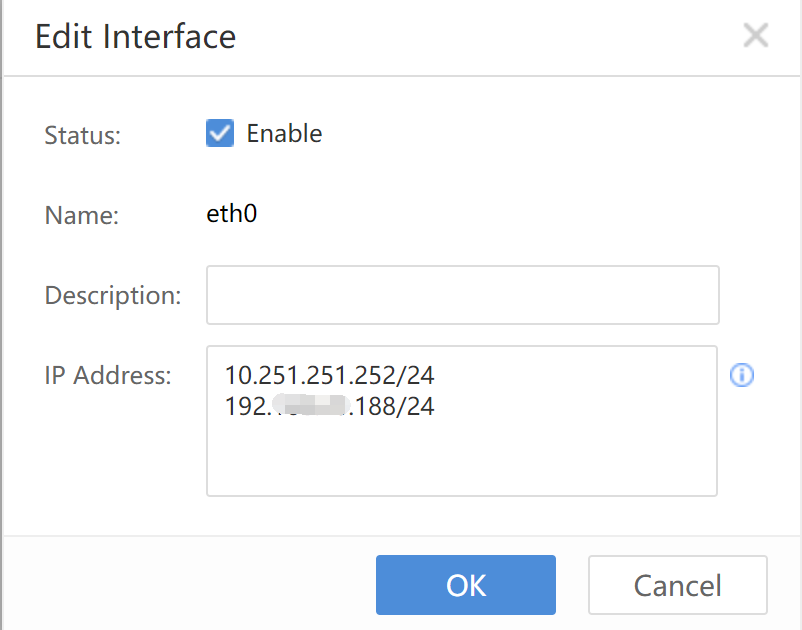Click the Edit Interface dialog title
The width and height of the screenshot is (802, 630).
click(135, 37)
